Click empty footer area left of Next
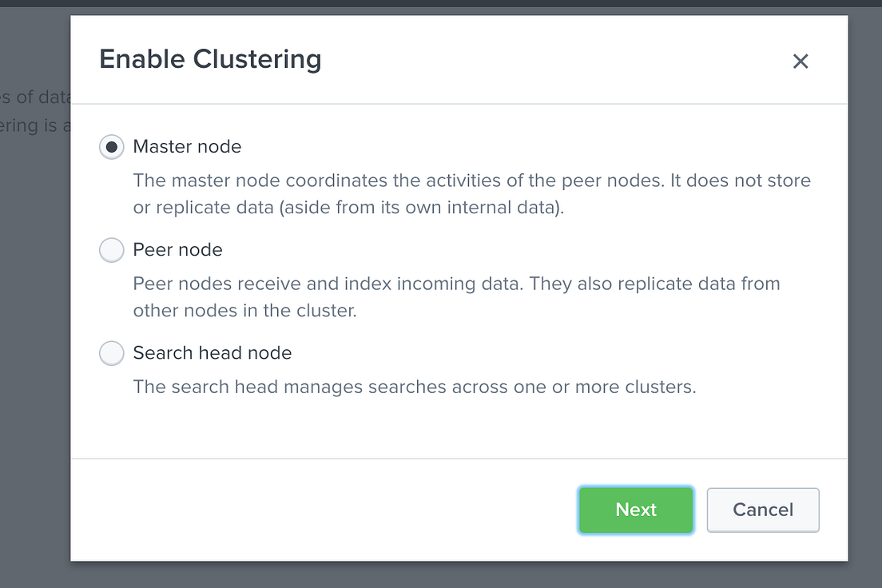 (320, 510)
